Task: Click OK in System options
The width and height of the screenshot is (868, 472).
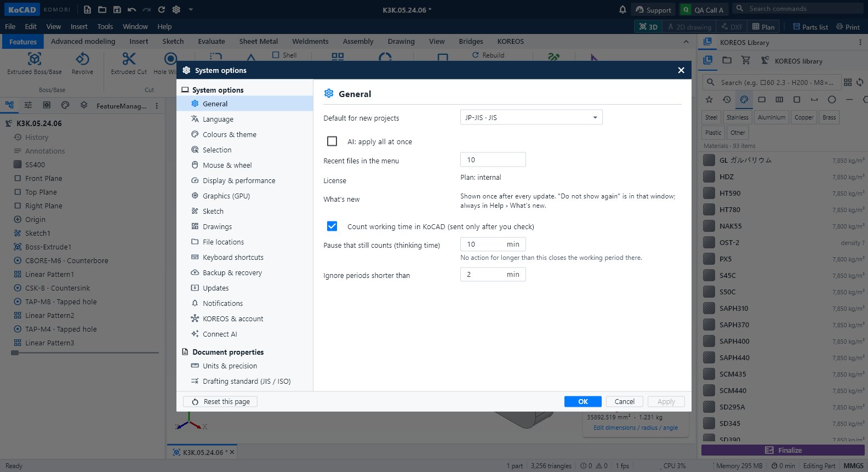Action: tap(583, 401)
